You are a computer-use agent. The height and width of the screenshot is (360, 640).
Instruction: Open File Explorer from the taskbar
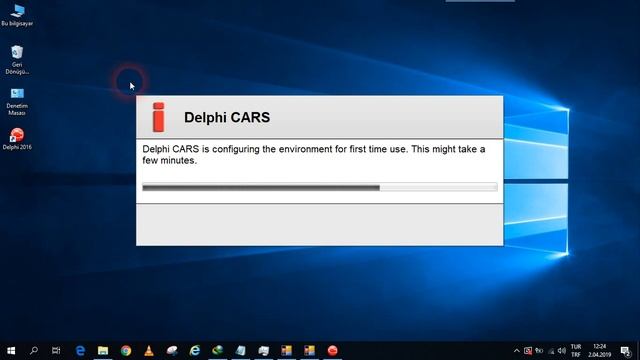103,351
